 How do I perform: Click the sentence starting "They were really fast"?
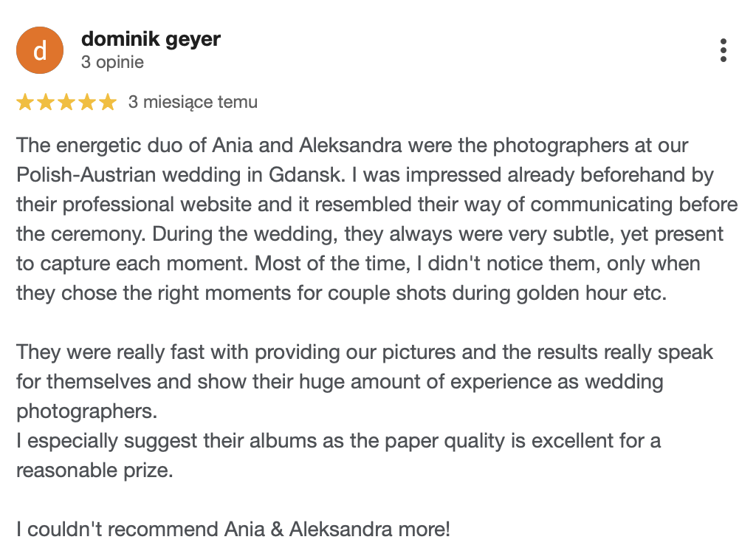click(111, 352)
